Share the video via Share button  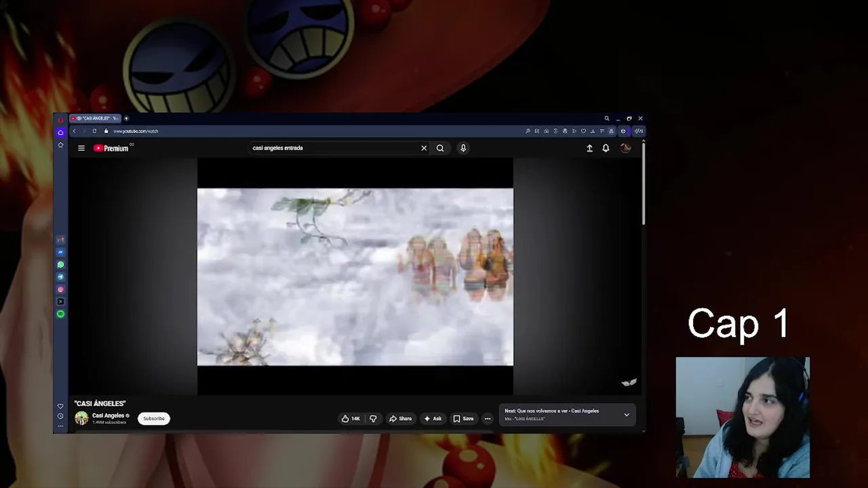click(x=400, y=418)
